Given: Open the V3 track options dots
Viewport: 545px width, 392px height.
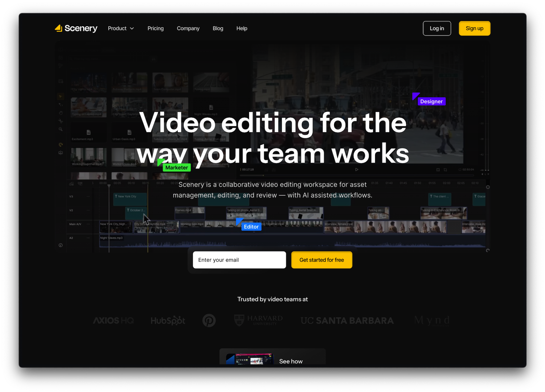Looking at the screenshot, I should (88, 196).
